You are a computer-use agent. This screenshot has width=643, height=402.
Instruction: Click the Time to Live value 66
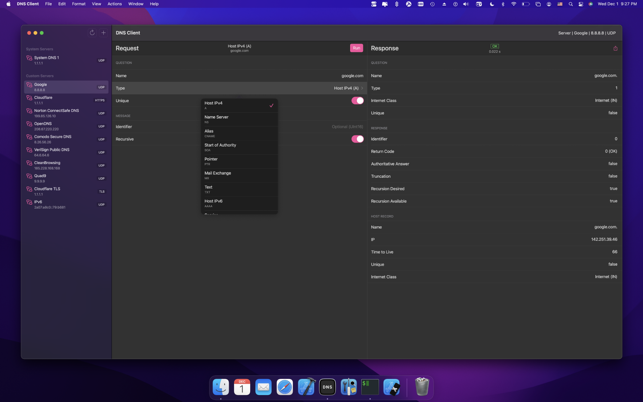click(615, 252)
